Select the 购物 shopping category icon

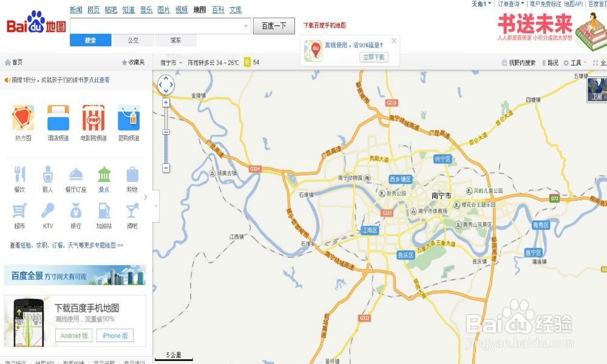pyautogui.click(x=132, y=175)
